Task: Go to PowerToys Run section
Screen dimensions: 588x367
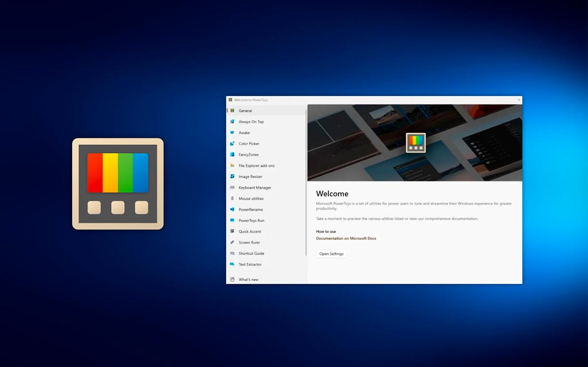Action: [251, 221]
